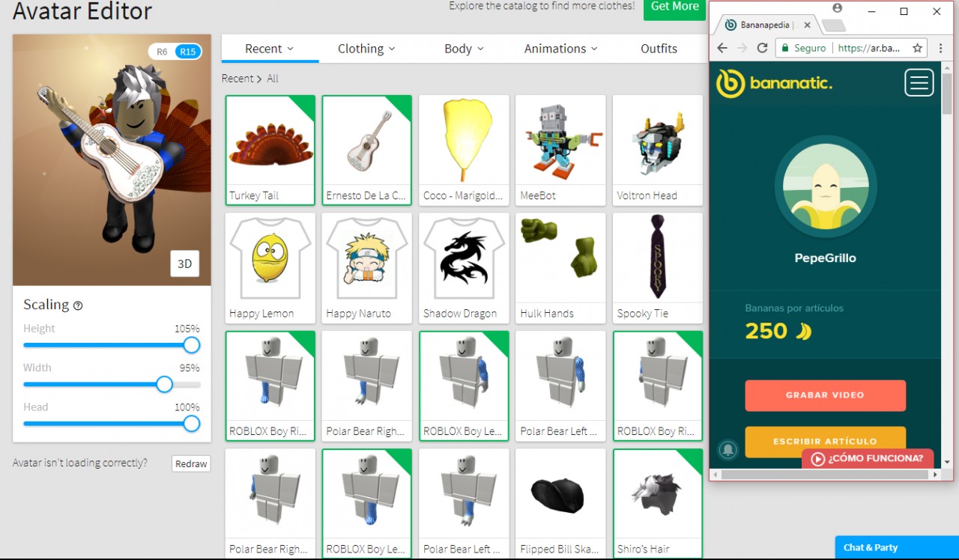This screenshot has height=560, width=959.
Task: Select the Shadow Dragon t-shirt
Action: coord(464,268)
